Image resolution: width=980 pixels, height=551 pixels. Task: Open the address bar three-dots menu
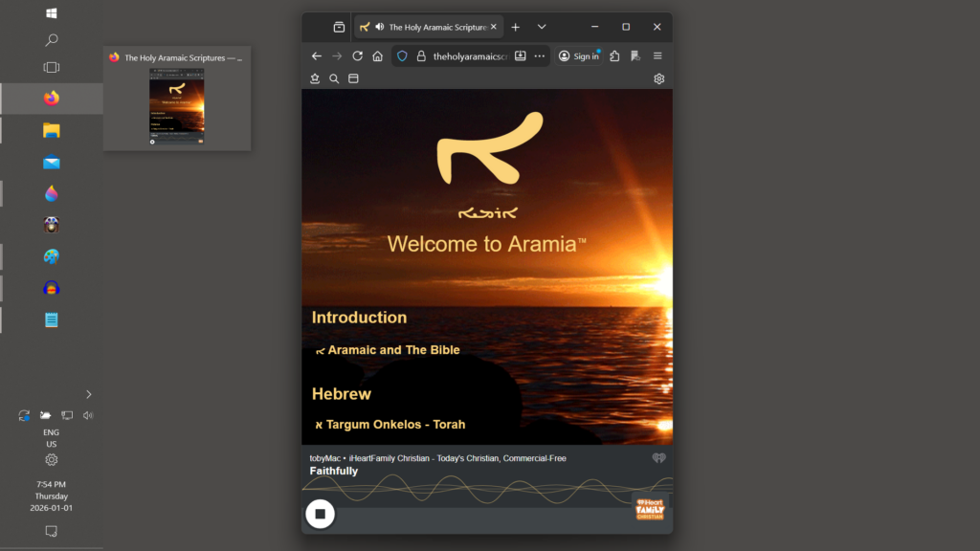coord(540,56)
